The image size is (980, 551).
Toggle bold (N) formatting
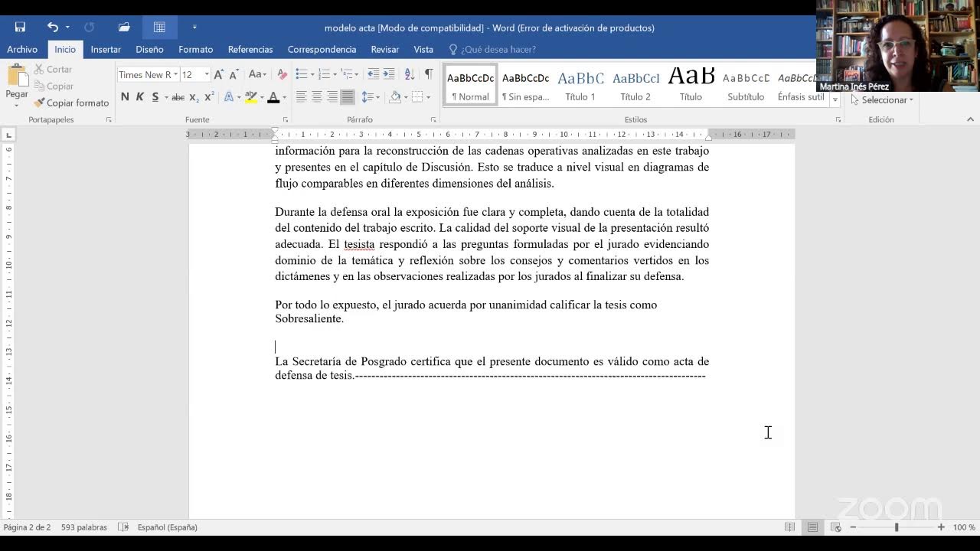pyautogui.click(x=125, y=97)
